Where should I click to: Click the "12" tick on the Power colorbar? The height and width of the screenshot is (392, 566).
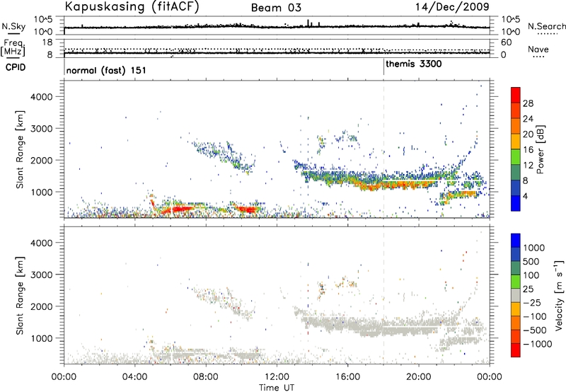click(528, 166)
